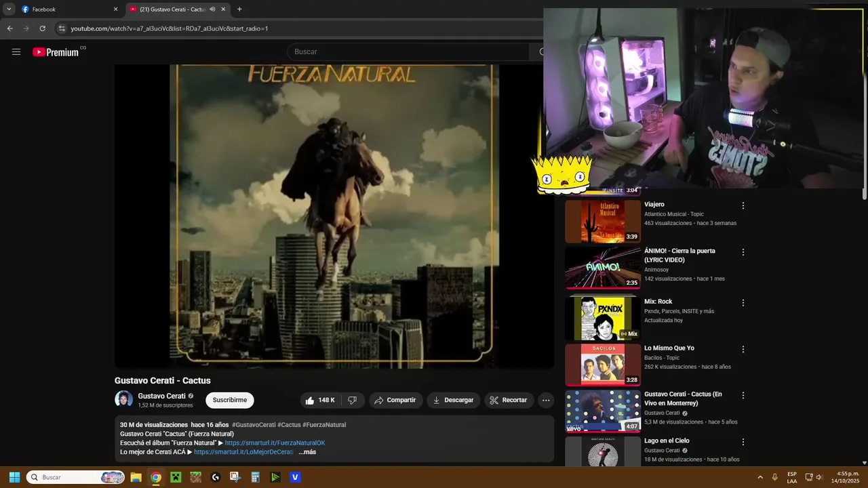This screenshot has height=488, width=868.
Task: Launch Minecraft creeper icon in taskbar
Action: (x=176, y=477)
